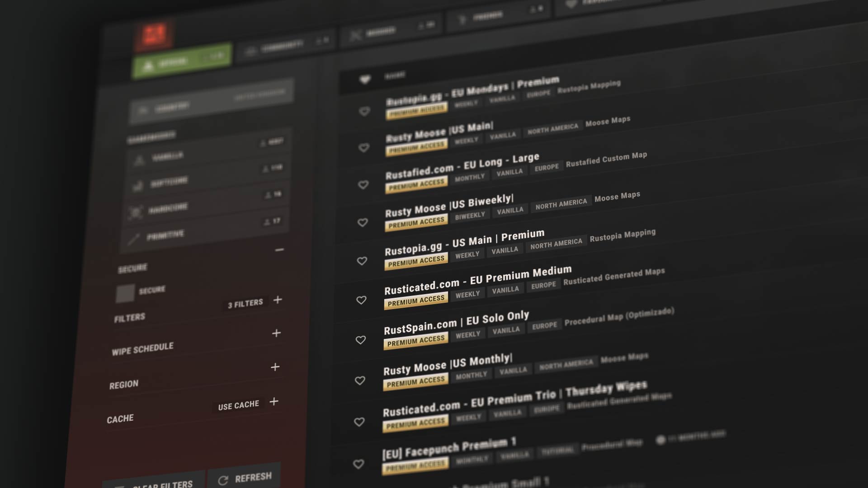Switch to the Community tab
This screenshot has width=868, height=488.
pyautogui.click(x=285, y=45)
